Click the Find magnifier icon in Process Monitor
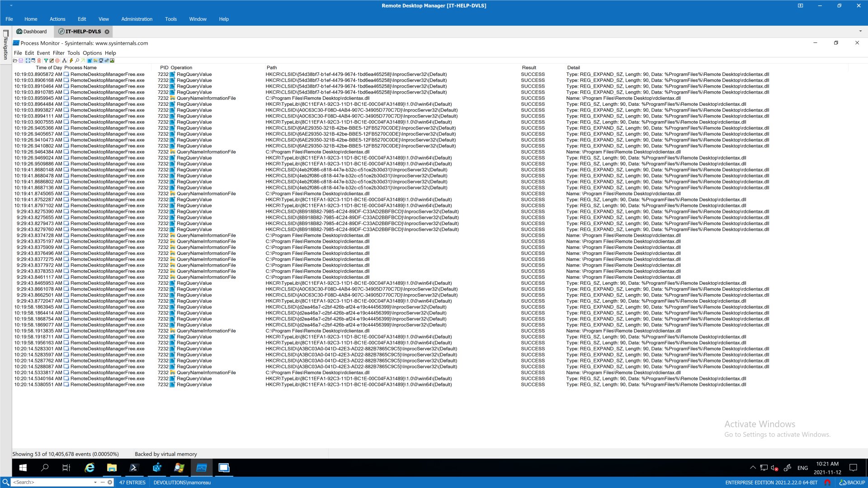This screenshot has height=488, width=868. tap(77, 61)
